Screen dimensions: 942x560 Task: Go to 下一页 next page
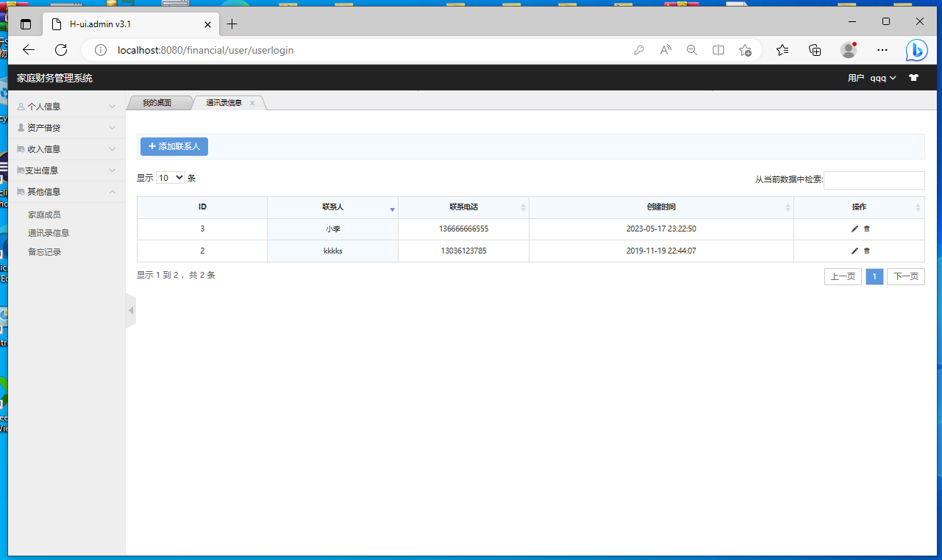click(x=905, y=276)
